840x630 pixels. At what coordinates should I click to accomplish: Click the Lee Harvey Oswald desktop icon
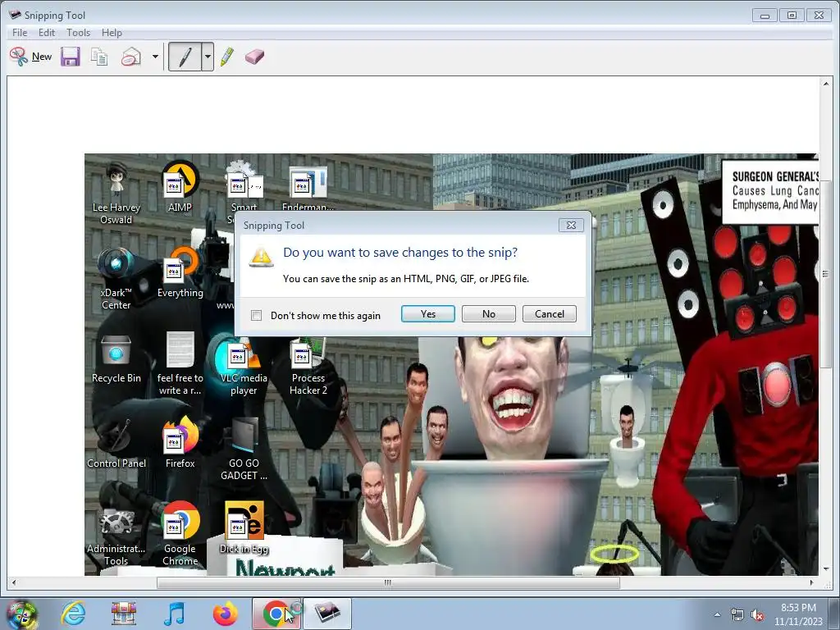point(116,193)
